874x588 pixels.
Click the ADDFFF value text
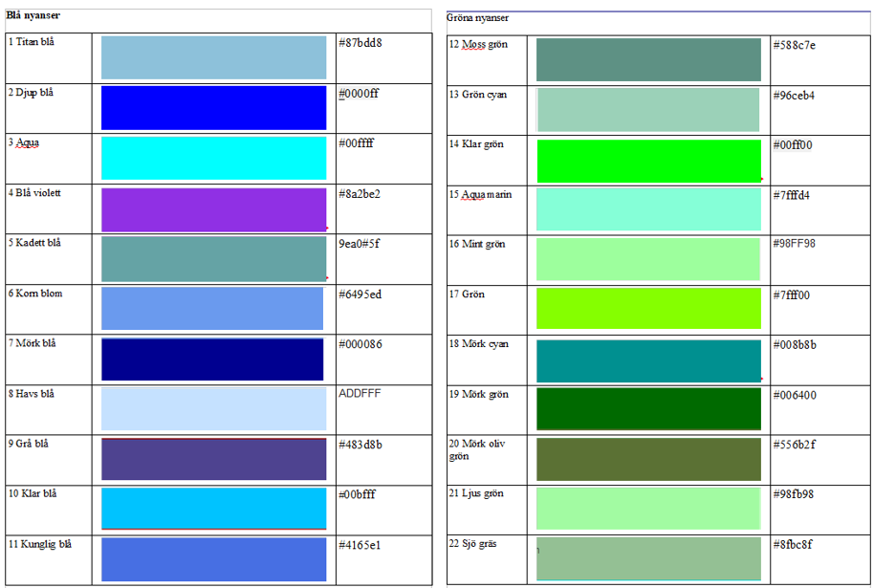(x=360, y=394)
